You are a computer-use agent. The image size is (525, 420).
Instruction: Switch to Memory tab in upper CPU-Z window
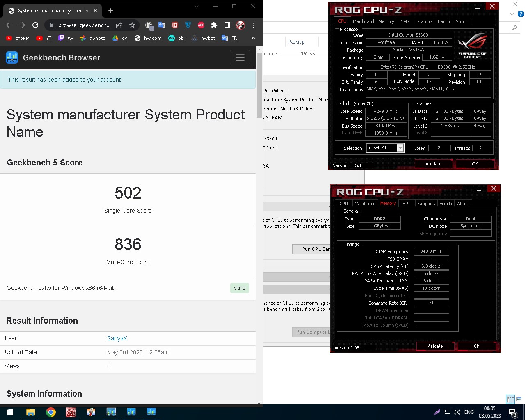coord(386,21)
